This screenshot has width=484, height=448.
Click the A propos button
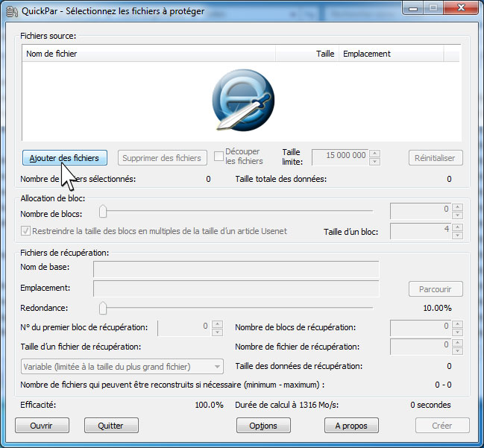click(351, 426)
